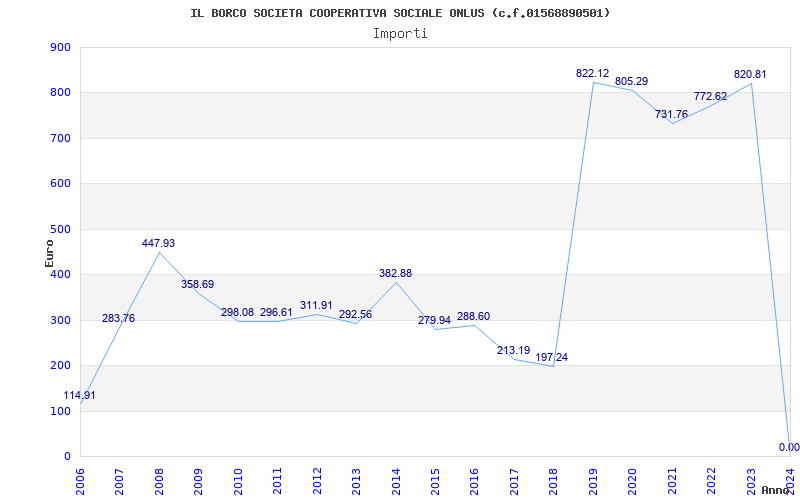The height and width of the screenshot is (500, 800).
Task: Click y-axis tick 300
Action: (x=60, y=320)
